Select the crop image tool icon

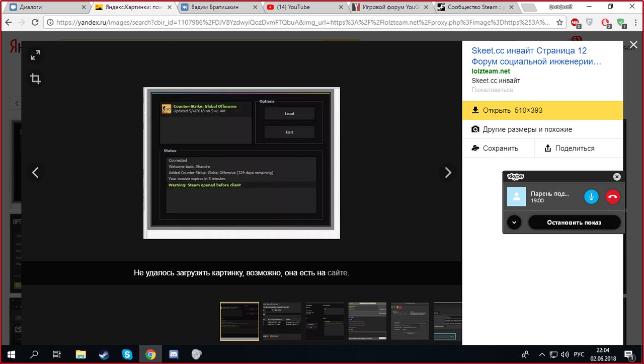(35, 79)
